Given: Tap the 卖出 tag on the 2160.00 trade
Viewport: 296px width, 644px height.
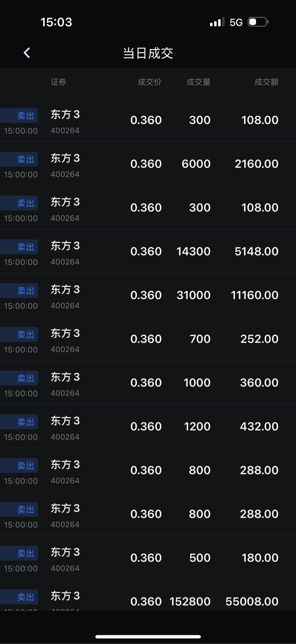Looking at the screenshot, I should (x=25, y=159).
